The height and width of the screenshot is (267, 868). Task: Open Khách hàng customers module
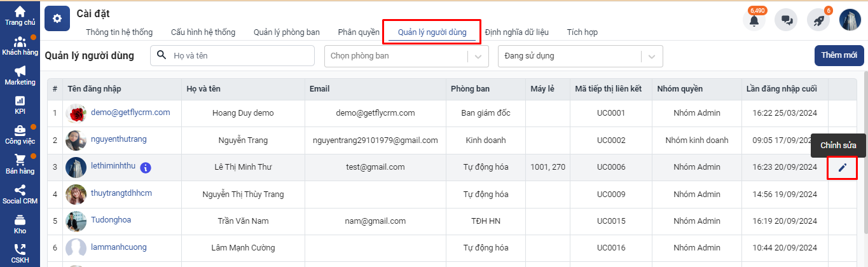click(20, 46)
